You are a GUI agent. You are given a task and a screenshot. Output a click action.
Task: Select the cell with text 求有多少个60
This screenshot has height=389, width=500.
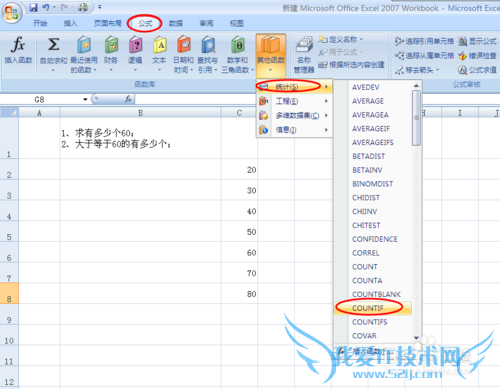click(140, 138)
